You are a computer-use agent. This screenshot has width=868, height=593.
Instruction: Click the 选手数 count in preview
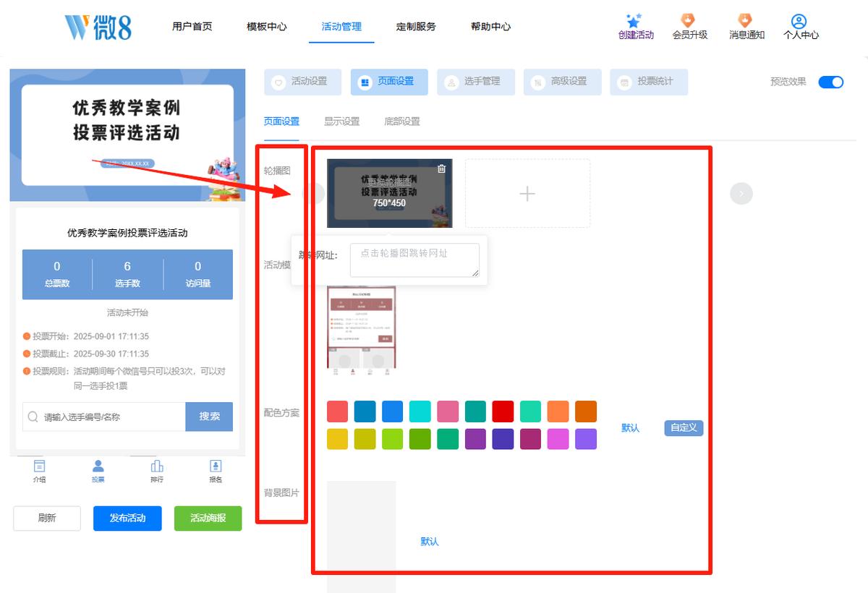tap(127, 274)
